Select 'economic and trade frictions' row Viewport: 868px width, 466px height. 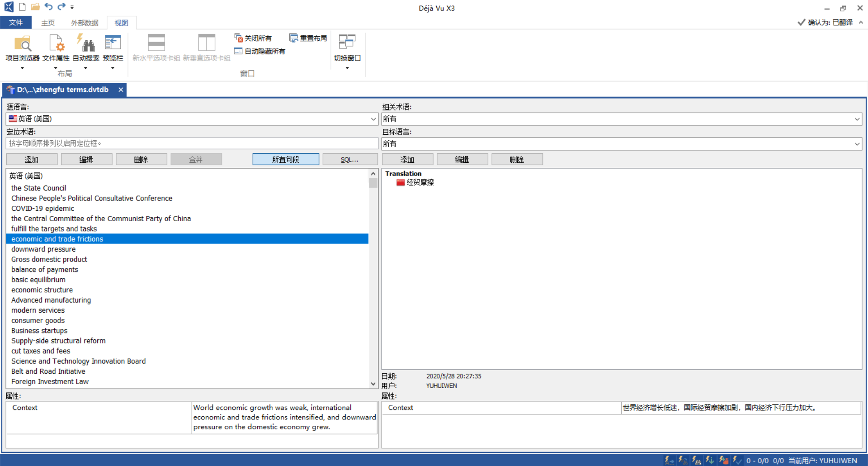click(187, 239)
